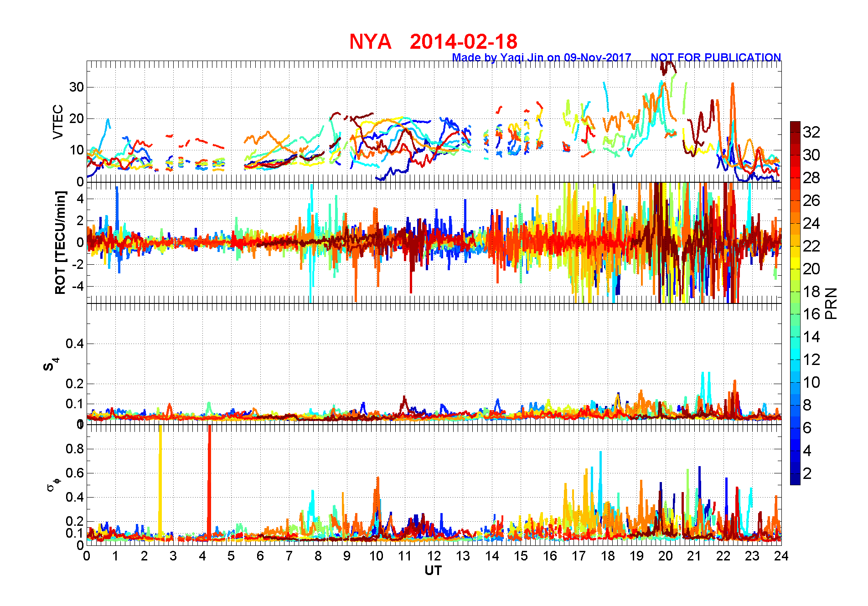Click the PRN colorbar tick label 16
Image resolution: width=868 pixels, height=606 pixels.
point(811,314)
